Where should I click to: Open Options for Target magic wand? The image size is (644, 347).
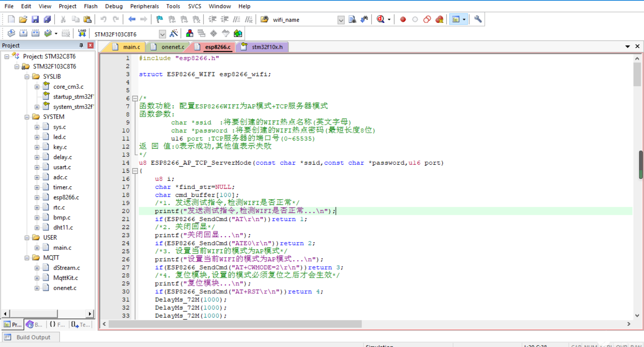(174, 33)
